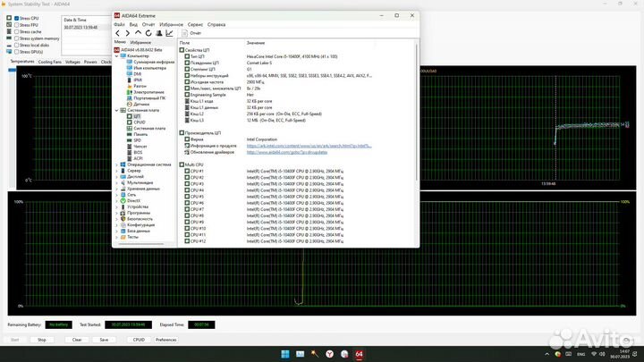Select the Память tree item

coord(137,134)
